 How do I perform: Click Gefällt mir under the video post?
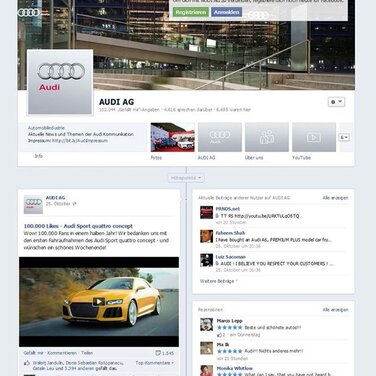[34, 353]
